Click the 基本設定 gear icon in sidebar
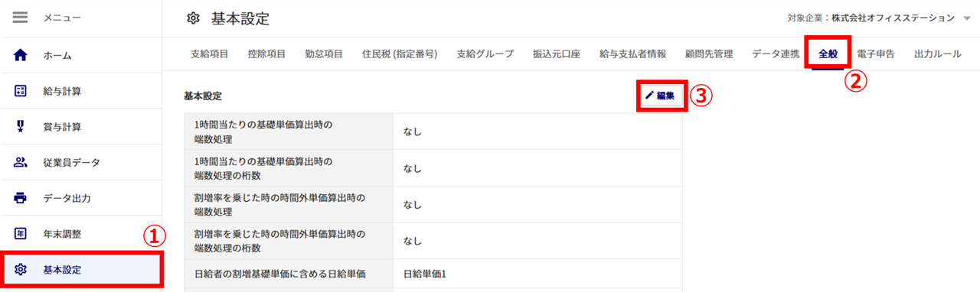Viewport: 980px width, 292px height. point(21,269)
